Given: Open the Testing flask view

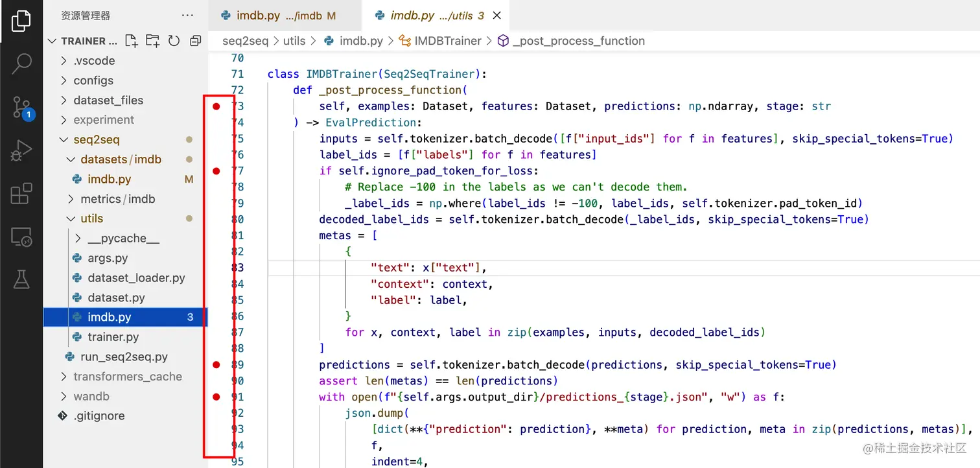Looking at the screenshot, I should pos(21,279).
